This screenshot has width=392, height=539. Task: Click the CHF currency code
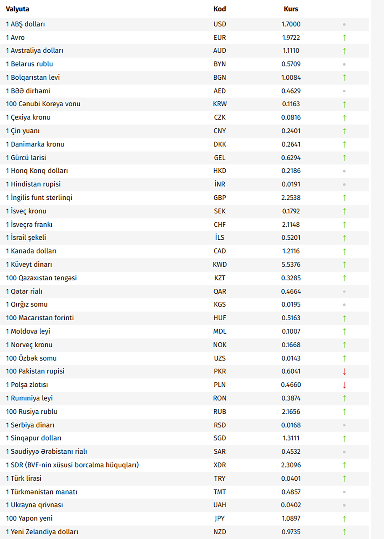point(220,224)
